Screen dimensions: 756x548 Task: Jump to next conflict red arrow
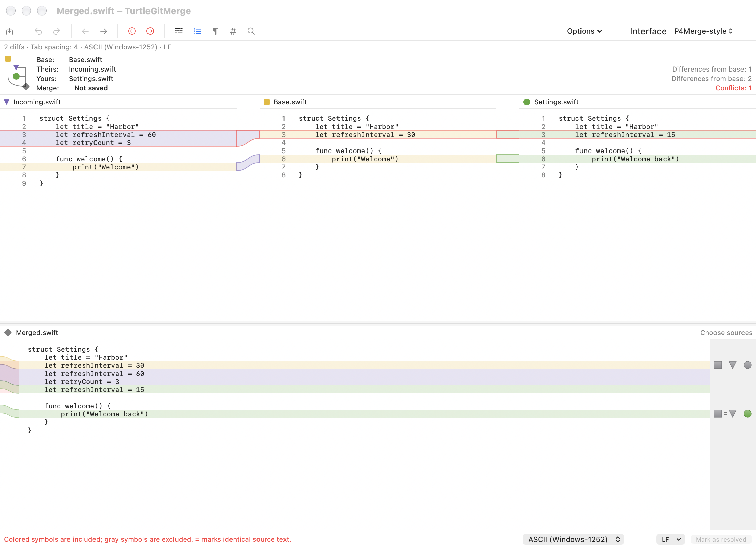click(x=150, y=31)
